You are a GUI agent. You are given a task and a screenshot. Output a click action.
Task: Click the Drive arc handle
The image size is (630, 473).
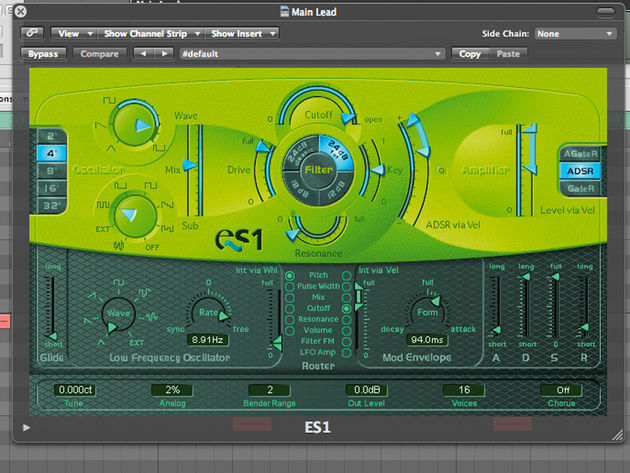[264, 146]
